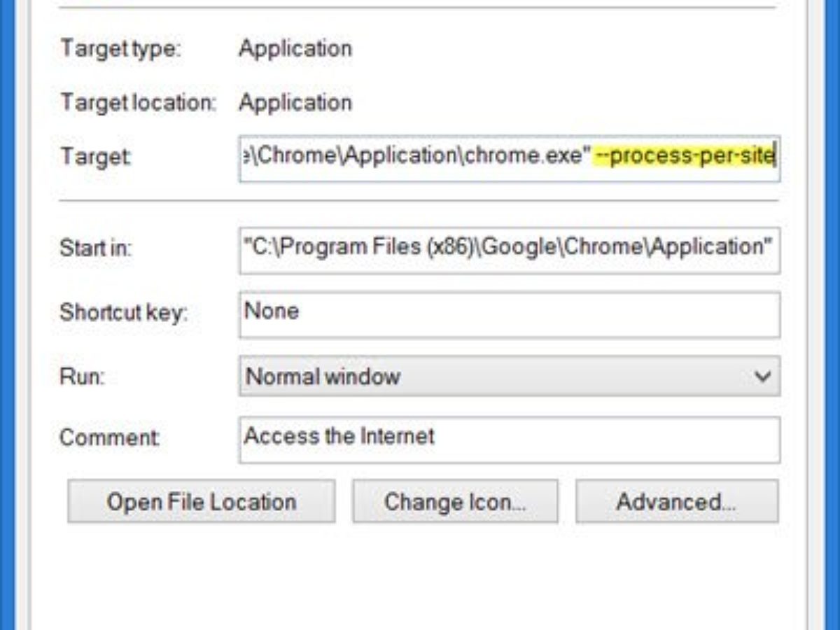Click the Target type label
Viewport: 840px width, 630px height.
(120, 48)
